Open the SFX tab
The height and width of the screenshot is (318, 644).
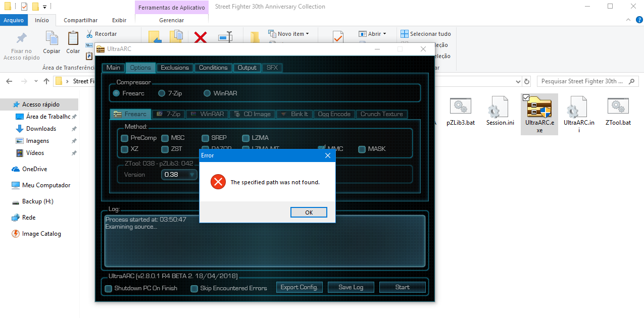coord(272,68)
